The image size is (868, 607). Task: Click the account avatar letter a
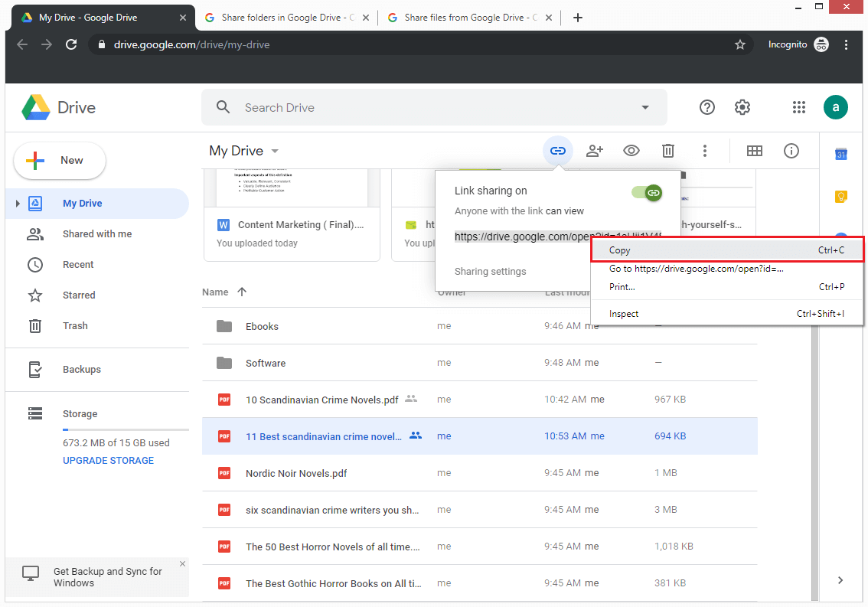coord(835,107)
